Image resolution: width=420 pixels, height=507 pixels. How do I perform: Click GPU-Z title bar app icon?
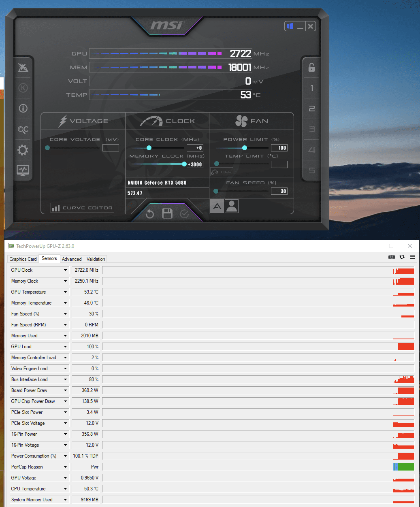[11, 246]
